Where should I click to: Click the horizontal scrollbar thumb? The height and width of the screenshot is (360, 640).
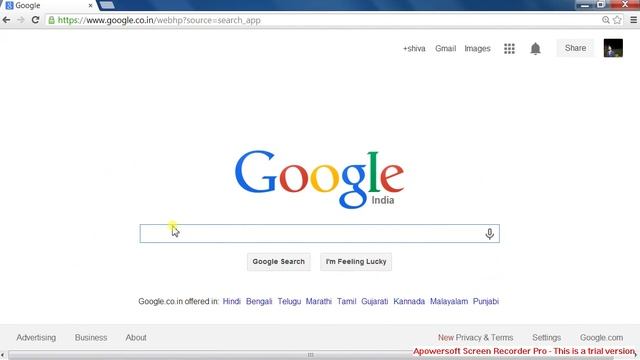pos(310,355)
